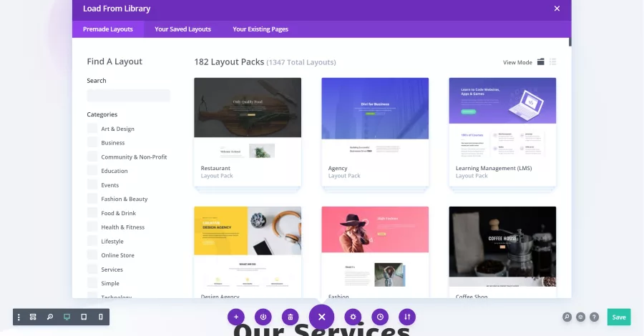The width and height of the screenshot is (644, 336).
Task: Click the large purple X close-toolbar button
Action: 321,317
